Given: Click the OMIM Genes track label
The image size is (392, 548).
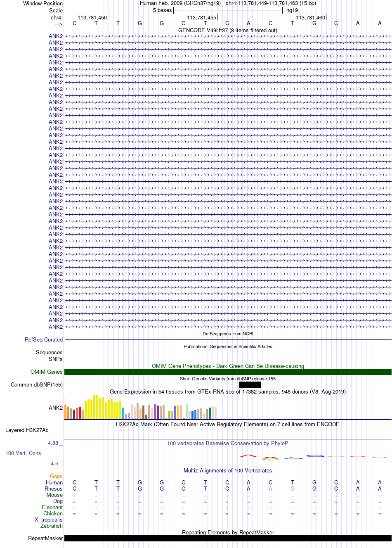Looking at the screenshot, I should tap(47, 372).
